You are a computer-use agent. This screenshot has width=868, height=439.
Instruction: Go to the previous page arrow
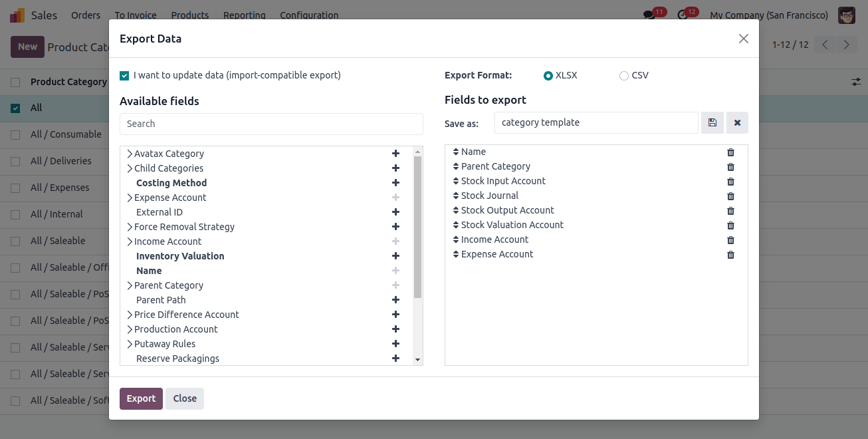[825, 45]
